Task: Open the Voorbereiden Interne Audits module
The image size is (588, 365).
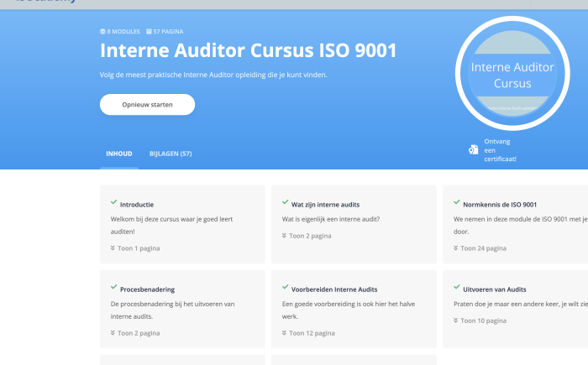Action: tap(334, 289)
